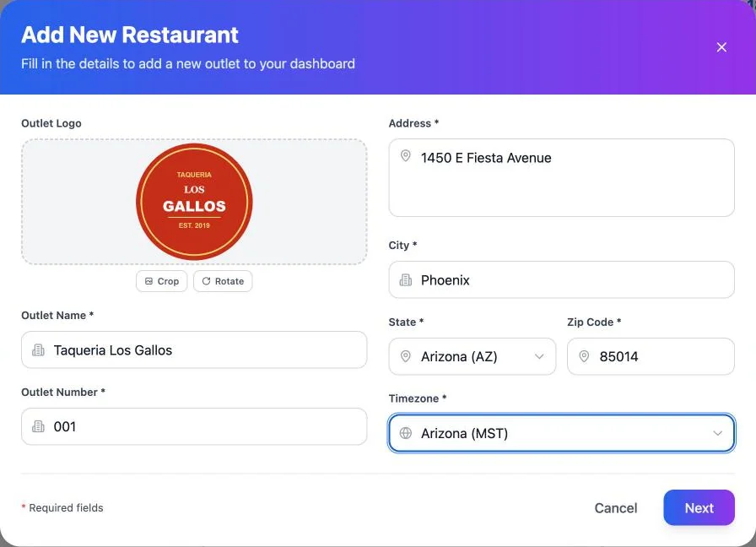Rotate the uploaded outlet logo

(223, 281)
